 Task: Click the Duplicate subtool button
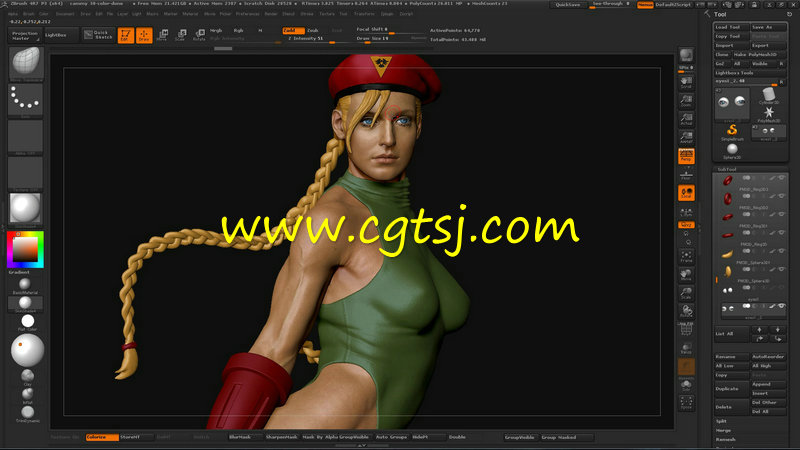731,389
